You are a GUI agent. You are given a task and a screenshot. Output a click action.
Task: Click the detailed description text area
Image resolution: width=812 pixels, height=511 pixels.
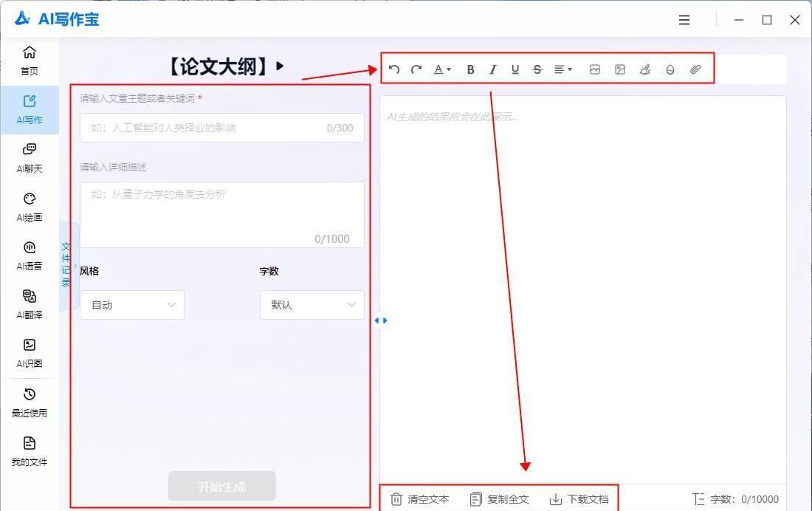coord(222,215)
